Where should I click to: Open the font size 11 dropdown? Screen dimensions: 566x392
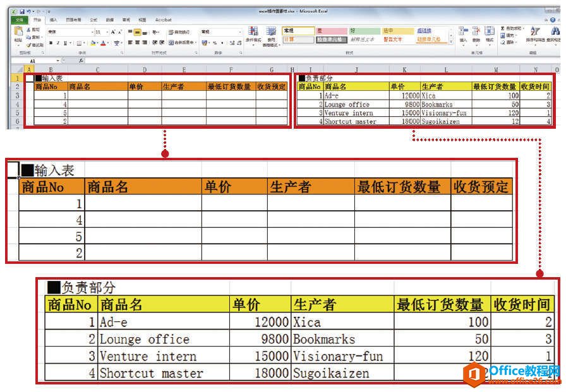(107, 32)
